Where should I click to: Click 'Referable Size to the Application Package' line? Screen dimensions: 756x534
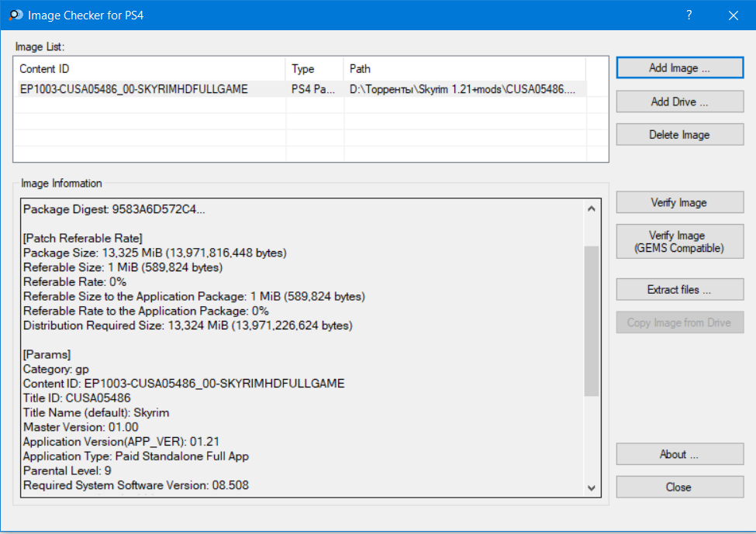(195, 296)
